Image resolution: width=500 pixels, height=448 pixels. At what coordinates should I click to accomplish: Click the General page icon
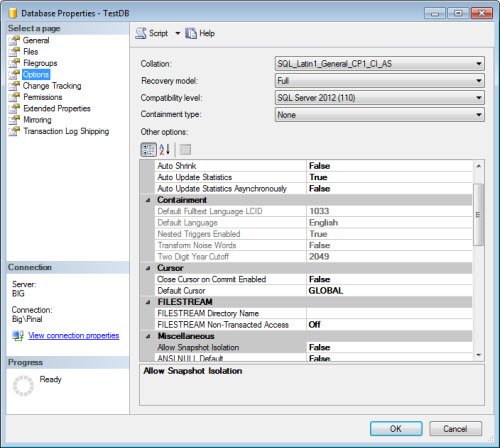click(14, 40)
